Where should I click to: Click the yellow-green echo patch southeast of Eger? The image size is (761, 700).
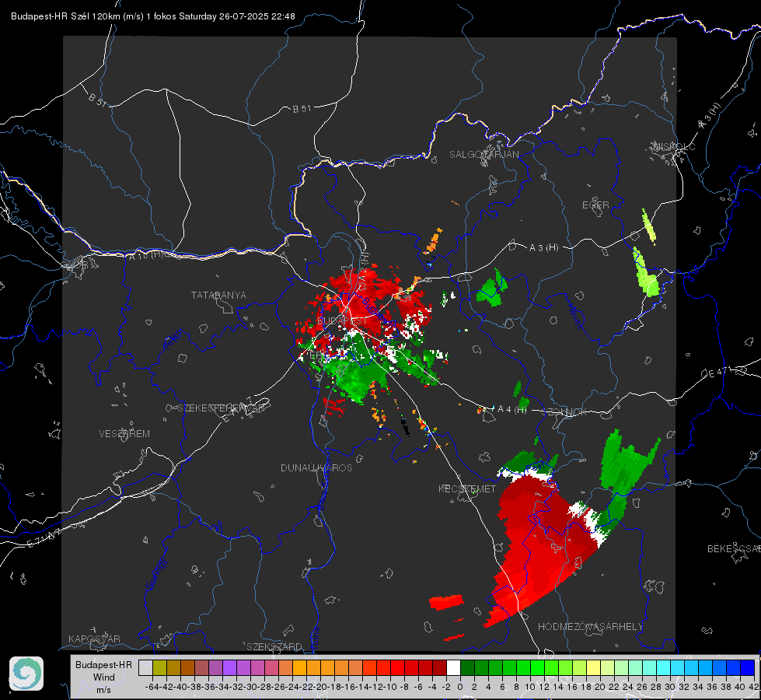(647, 272)
